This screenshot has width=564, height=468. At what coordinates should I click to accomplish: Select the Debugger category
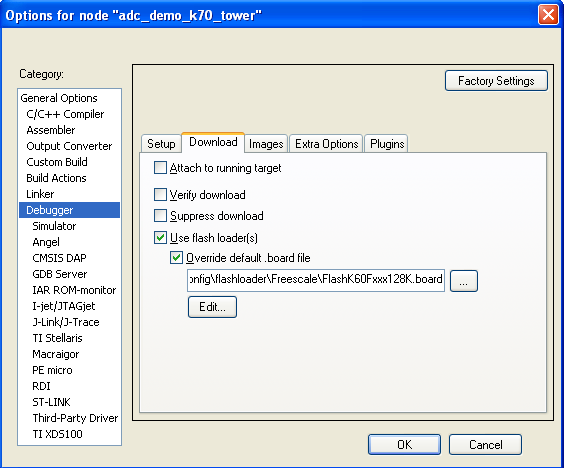(69, 210)
